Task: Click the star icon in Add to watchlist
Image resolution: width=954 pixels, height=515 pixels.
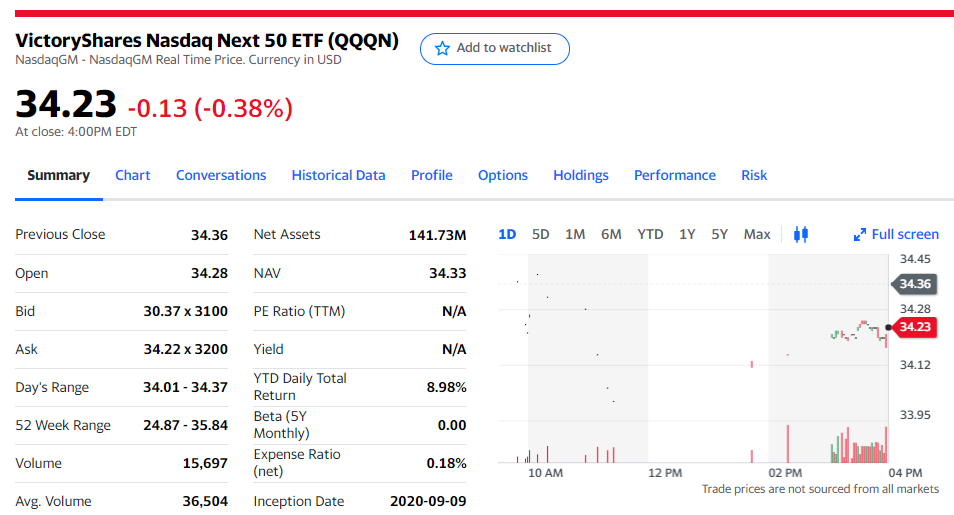Action: 442,48
